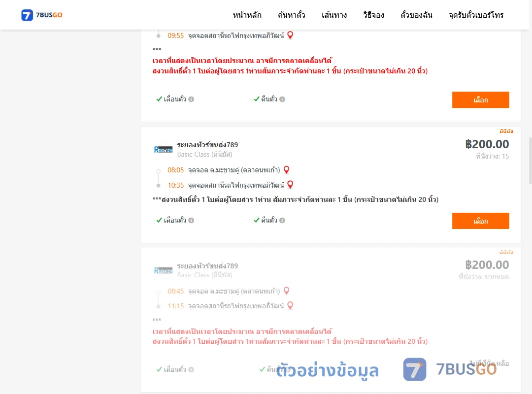Click the 7BUSGO logo in the header

coord(42,15)
